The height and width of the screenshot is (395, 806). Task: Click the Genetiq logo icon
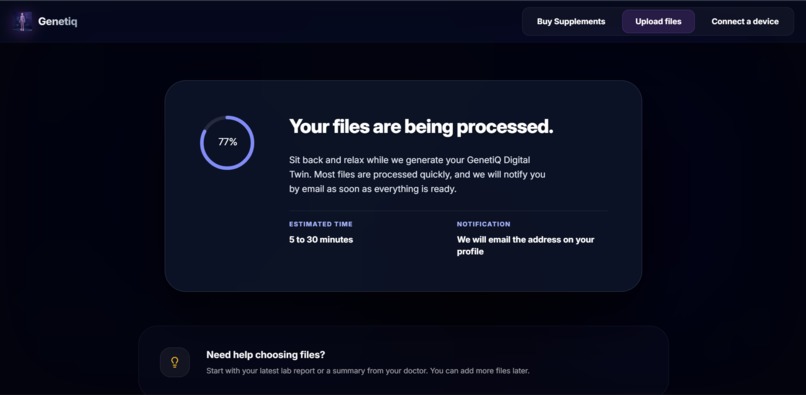pyautogui.click(x=22, y=22)
